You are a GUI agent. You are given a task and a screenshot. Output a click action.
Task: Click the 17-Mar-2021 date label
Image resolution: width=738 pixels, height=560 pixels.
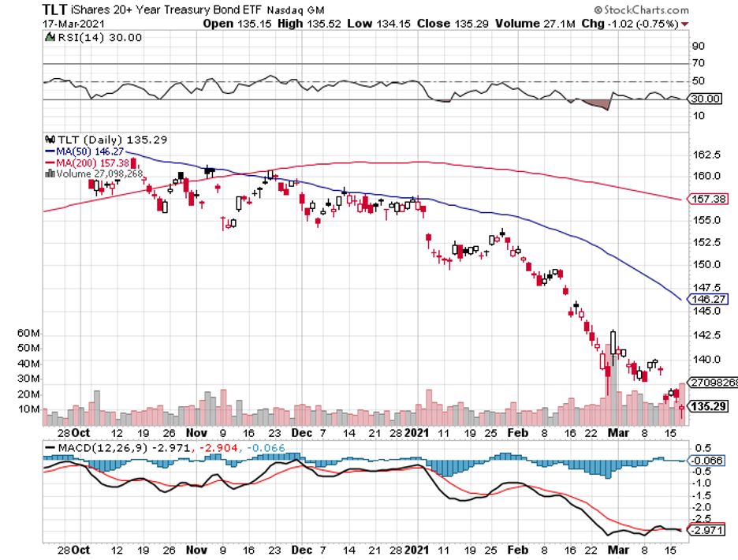point(74,24)
